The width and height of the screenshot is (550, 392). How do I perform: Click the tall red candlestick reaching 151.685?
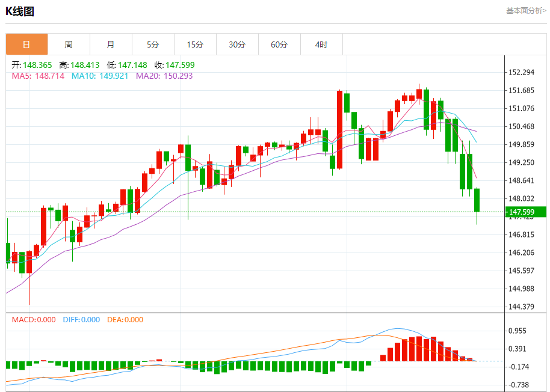[339, 130]
